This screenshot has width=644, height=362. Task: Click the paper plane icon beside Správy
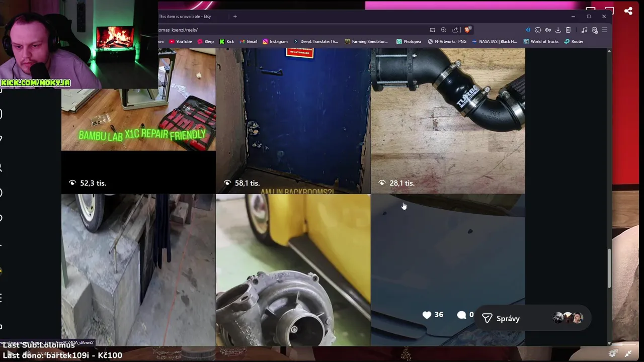[x=487, y=318]
